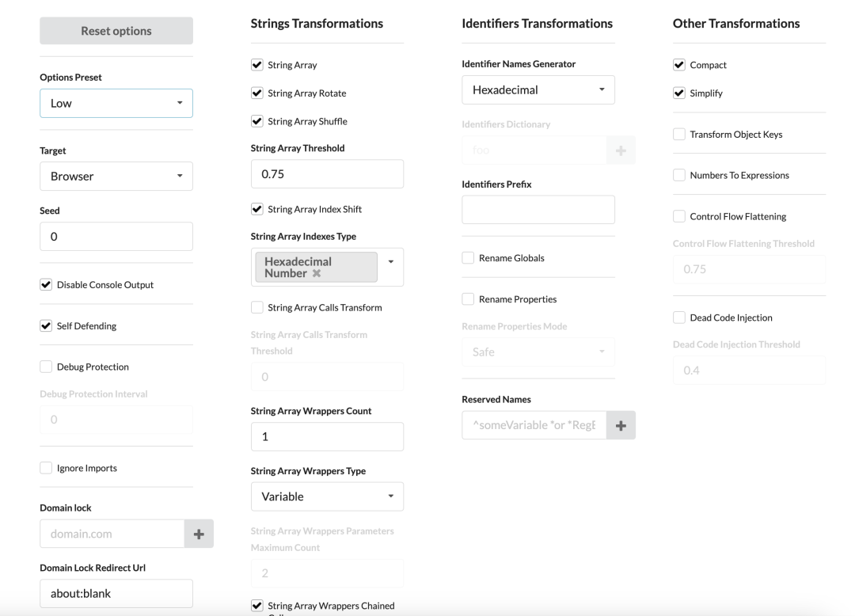The image size is (855, 616).
Task: Focus the Identifiers Prefix text box
Action: pos(538,210)
